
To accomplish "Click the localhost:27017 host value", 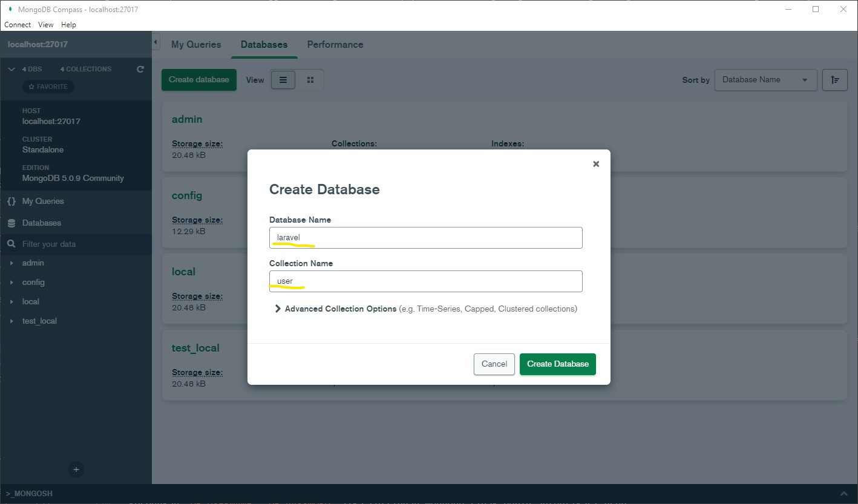I will click(x=51, y=122).
